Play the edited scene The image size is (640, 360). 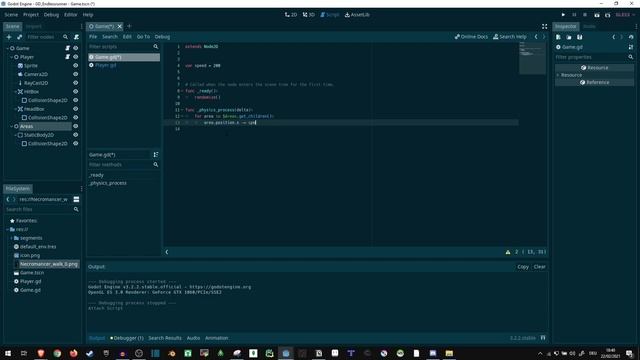coord(597,15)
